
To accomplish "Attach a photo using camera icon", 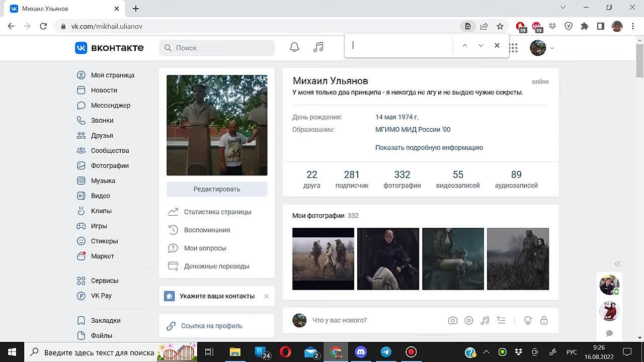I will pyautogui.click(x=453, y=320).
